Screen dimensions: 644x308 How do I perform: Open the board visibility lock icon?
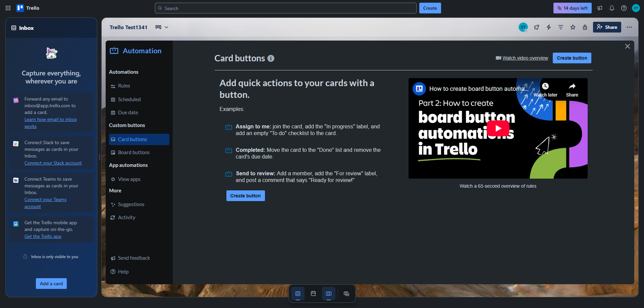[x=585, y=27]
